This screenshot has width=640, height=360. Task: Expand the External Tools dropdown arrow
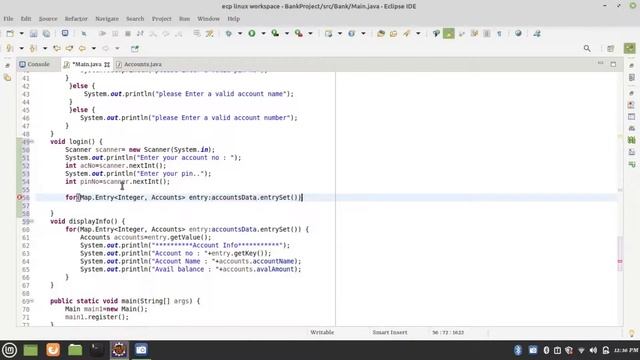coord(310,34)
